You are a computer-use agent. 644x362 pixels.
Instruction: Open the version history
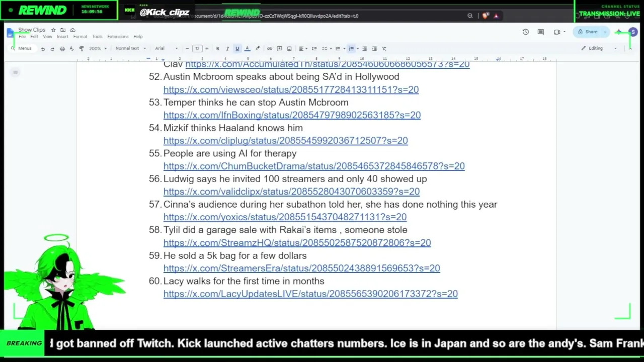click(x=526, y=32)
